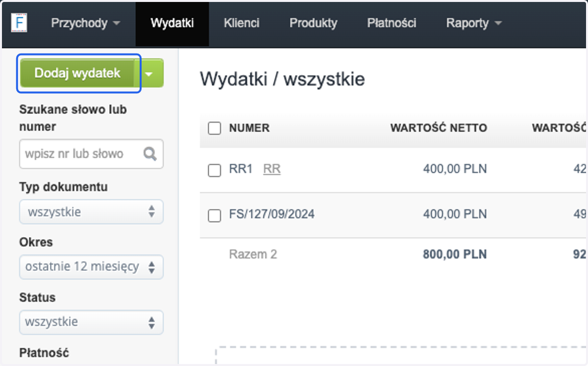Open the Status dropdown

pyautogui.click(x=92, y=322)
